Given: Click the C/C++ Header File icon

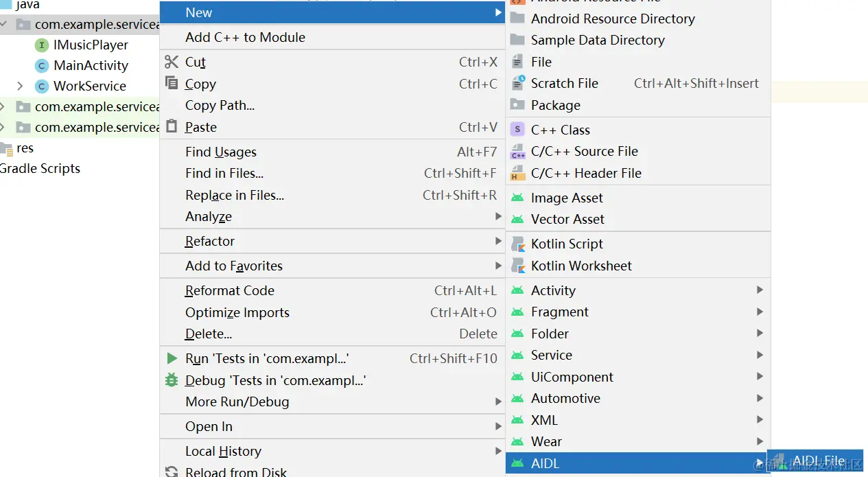Looking at the screenshot, I should pos(518,173).
